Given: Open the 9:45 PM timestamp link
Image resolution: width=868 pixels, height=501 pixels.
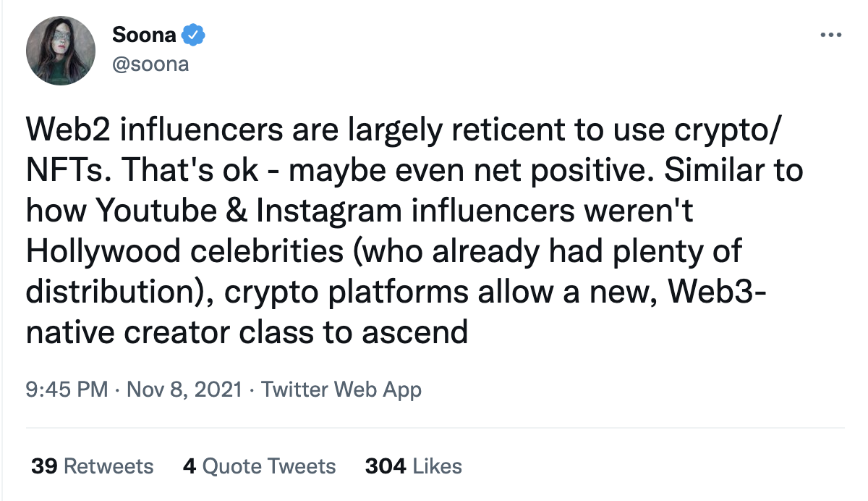Looking at the screenshot, I should click(x=67, y=390).
